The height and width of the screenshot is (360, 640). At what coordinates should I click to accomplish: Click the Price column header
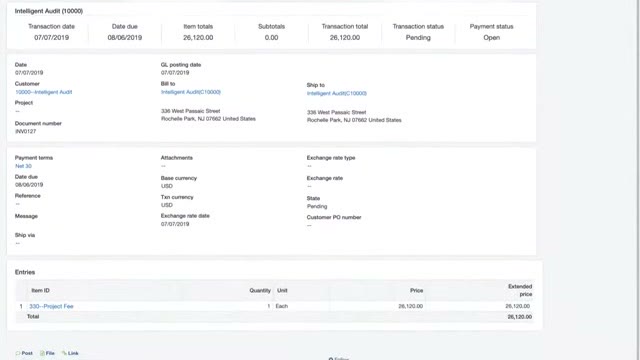tap(416, 291)
